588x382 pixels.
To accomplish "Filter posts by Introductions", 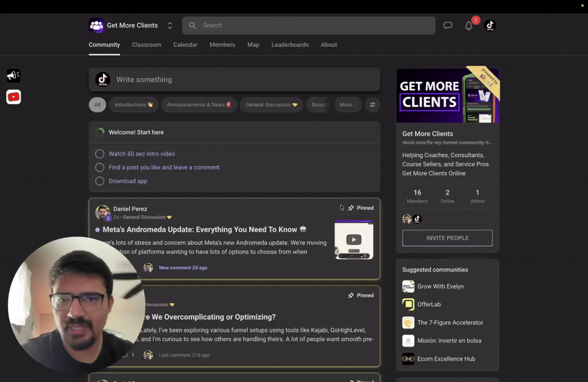I will [x=133, y=105].
